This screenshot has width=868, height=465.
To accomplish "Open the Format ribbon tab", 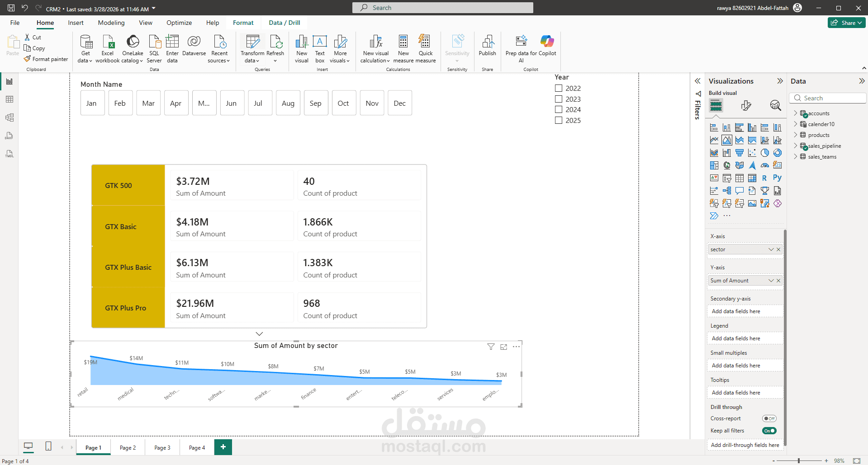I will pyautogui.click(x=243, y=23).
